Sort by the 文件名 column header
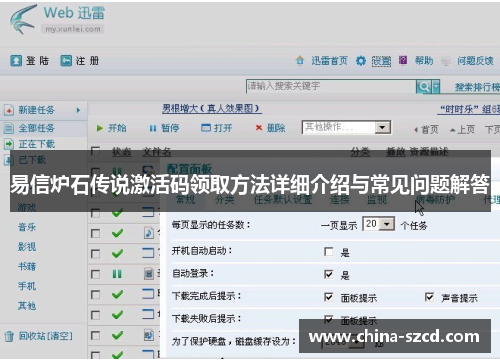Image resolution: width=500 pixels, height=362 pixels. pyautogui.click(x=157, y=152)
